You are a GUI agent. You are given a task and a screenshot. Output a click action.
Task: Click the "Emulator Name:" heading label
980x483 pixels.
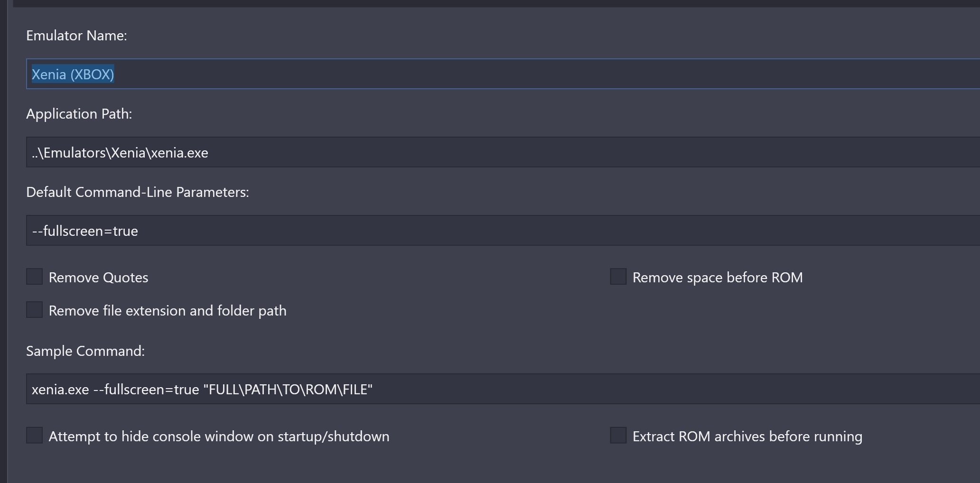(x=76, y=36)
